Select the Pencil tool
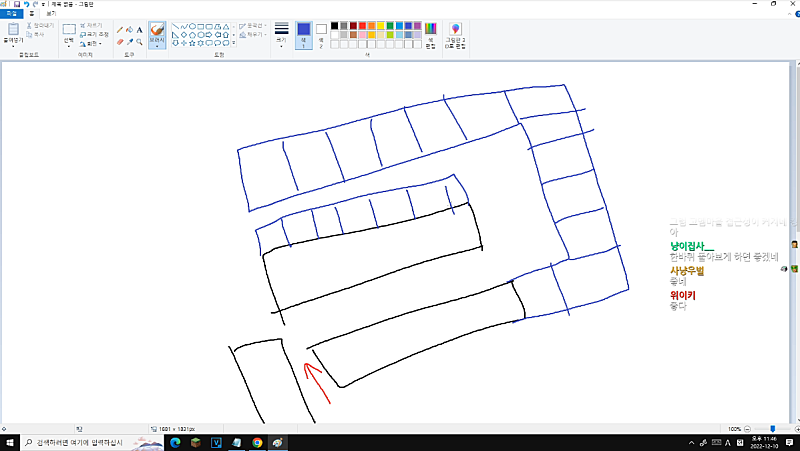The height and width of the screenshot is (451, 800). point(120,30)
